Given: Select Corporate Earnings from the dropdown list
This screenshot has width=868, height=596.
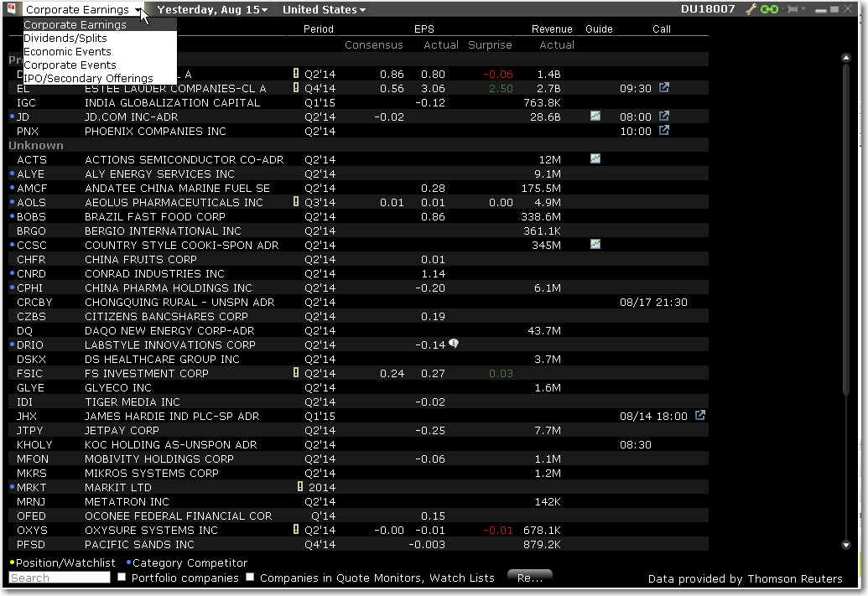Looking at the screenshot, I should tap(100, 25).
